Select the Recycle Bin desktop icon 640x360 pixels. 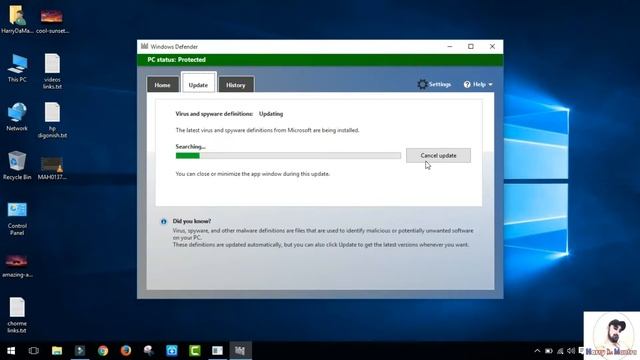pos(17,166)
